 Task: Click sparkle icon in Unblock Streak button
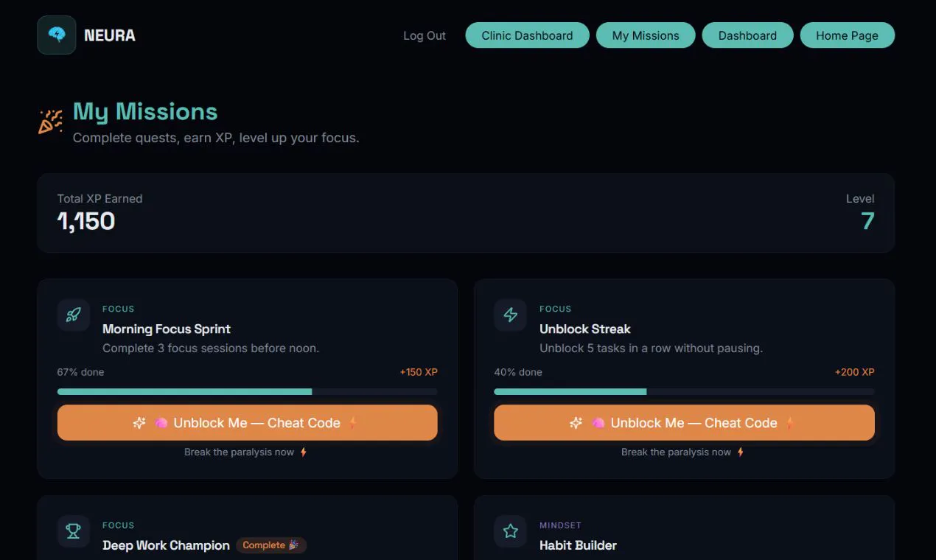pyautogui.click(x=576, y=423)
